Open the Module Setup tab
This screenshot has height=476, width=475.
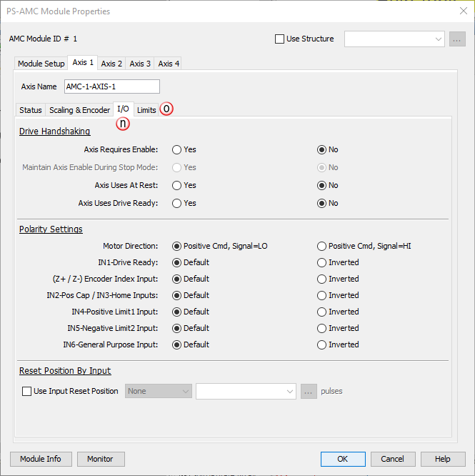coord(41,64)
